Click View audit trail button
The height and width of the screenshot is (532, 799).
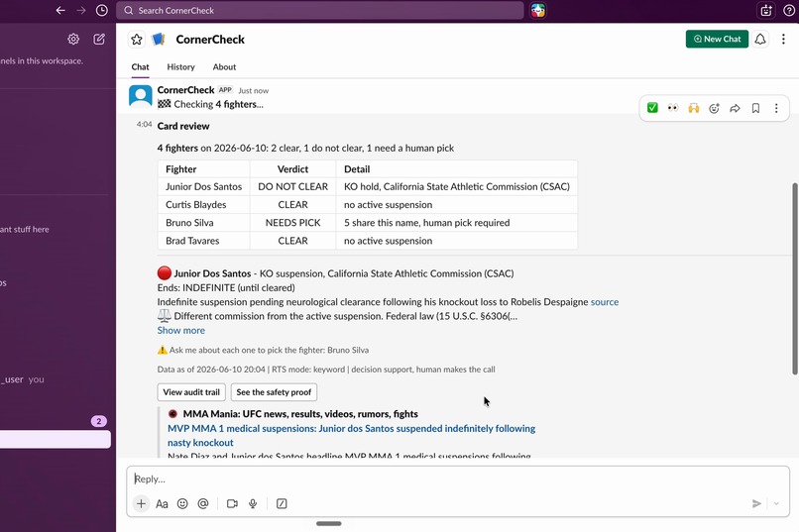click(x=191, y=392)
